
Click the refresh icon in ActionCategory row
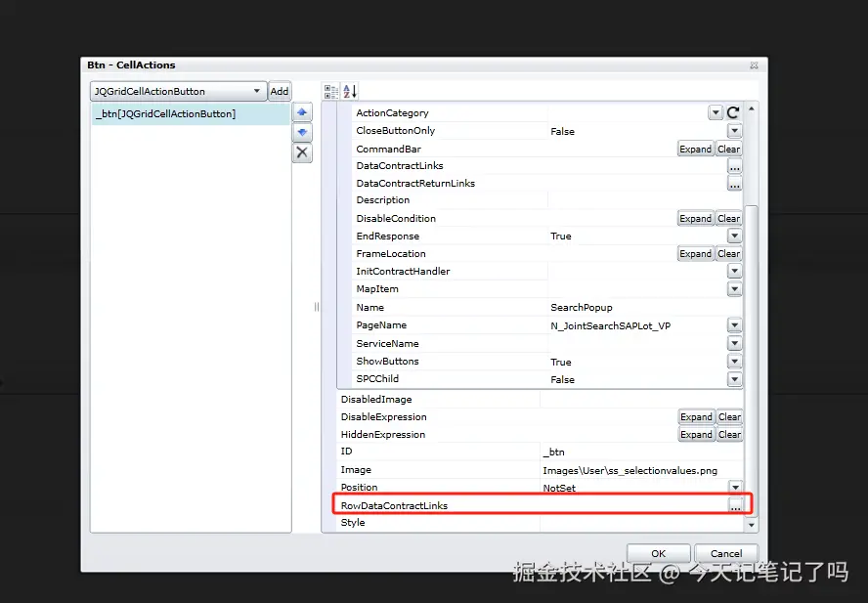coord(733,113)
